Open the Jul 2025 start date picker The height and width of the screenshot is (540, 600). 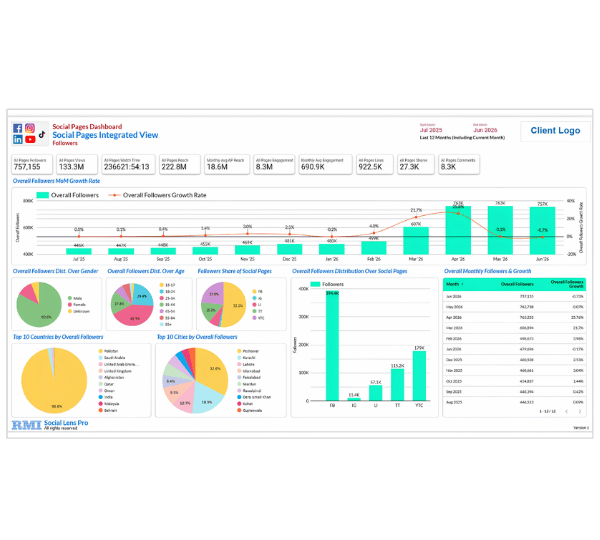click(x=431, y=130)
